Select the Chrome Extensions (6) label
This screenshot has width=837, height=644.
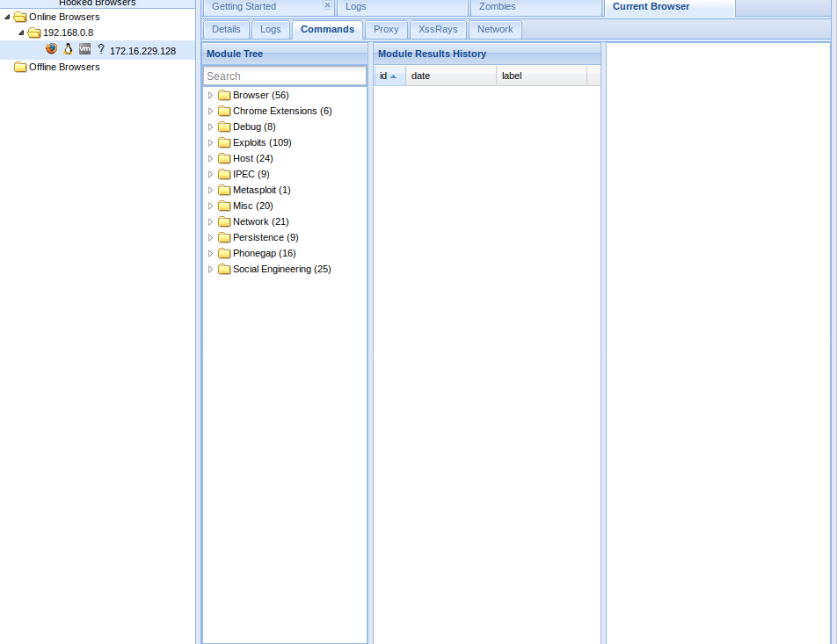tap(282, 111)
